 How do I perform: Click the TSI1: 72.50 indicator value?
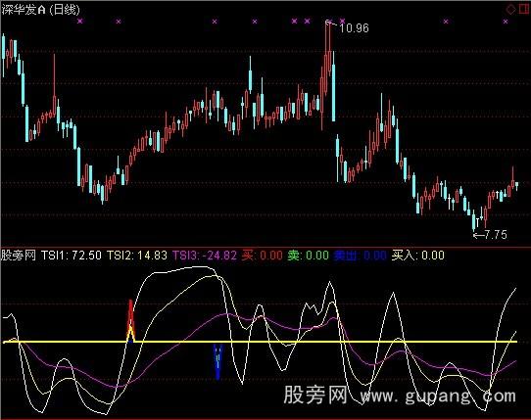[72, 256]
